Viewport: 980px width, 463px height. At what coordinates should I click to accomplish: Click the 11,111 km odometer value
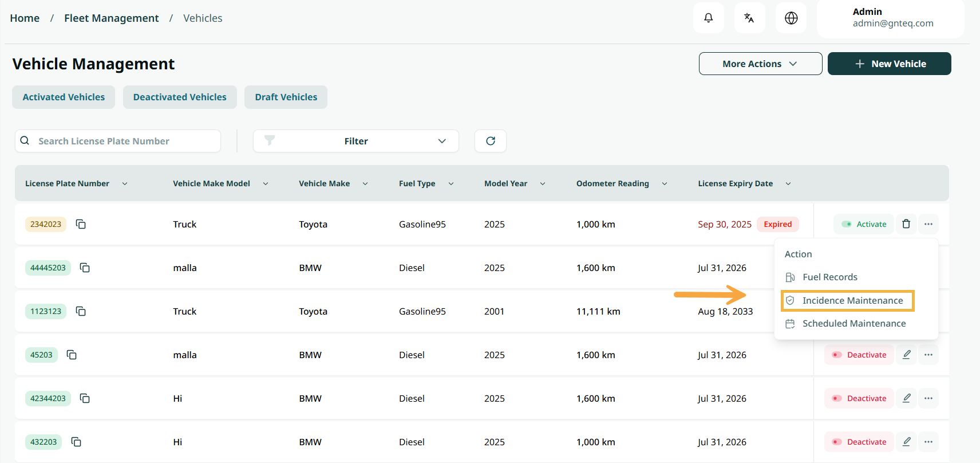(x=598, y=311)
